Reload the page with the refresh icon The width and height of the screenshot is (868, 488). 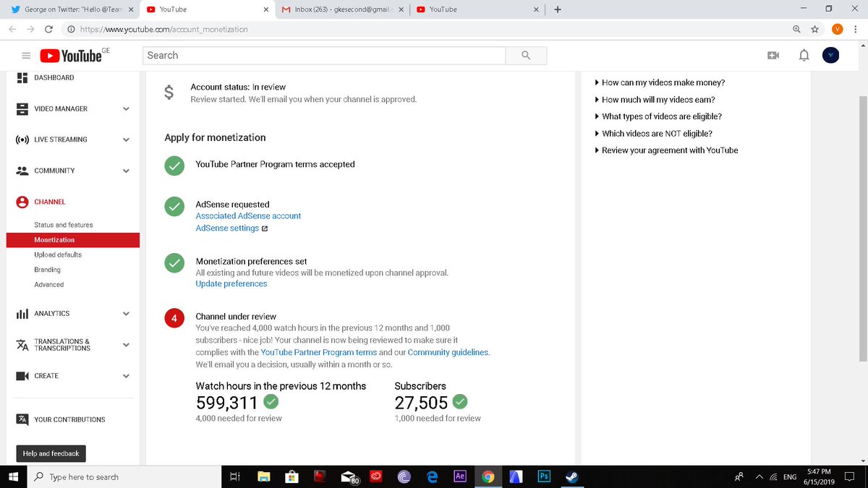click(x=48, y=29)
